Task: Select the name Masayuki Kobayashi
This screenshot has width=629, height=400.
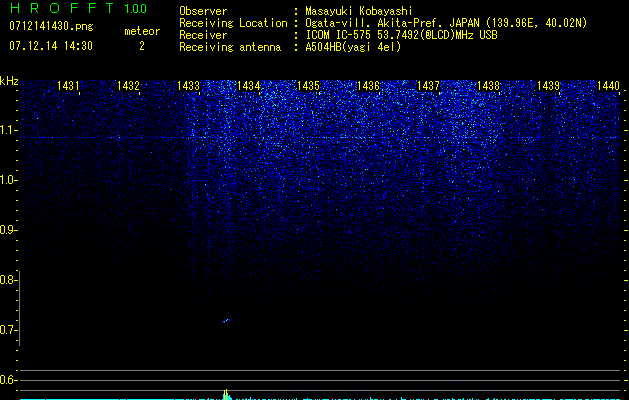Action: point(359,11)
